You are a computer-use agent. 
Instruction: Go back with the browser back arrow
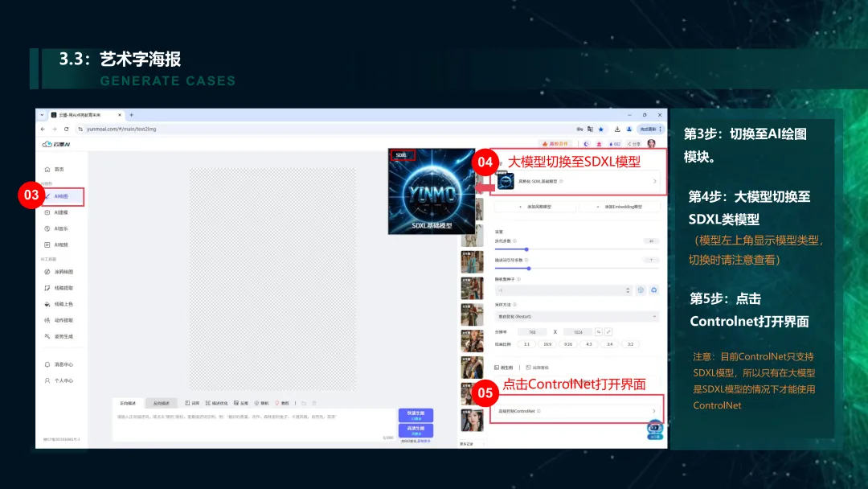click(43, 129)
